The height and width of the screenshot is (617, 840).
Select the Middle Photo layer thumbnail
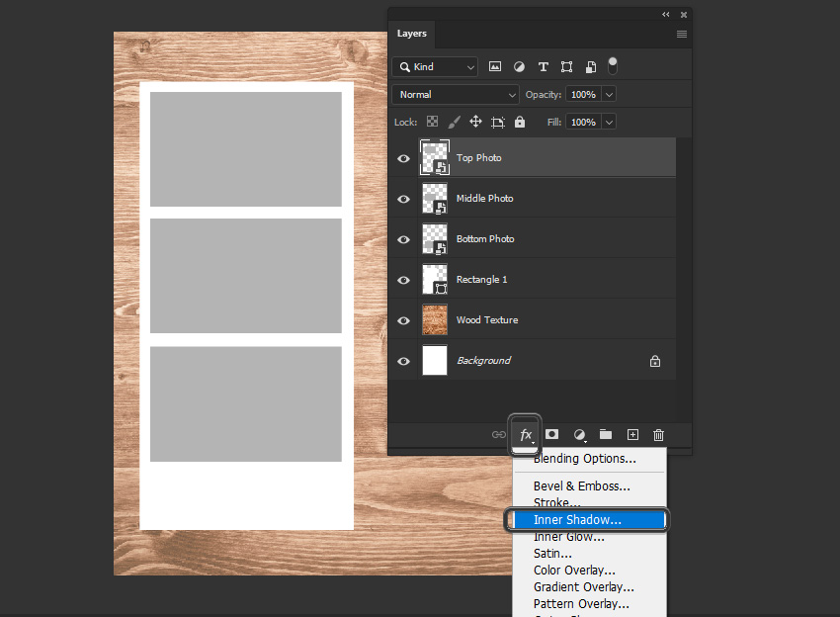(435, 199)
